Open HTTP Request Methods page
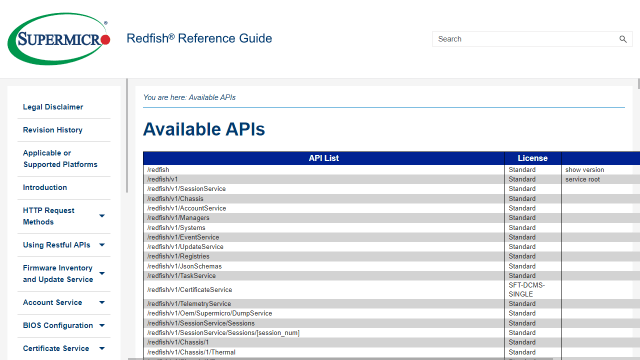The height and width of the screenshot is (360, 640). click(x=49, y=216)
